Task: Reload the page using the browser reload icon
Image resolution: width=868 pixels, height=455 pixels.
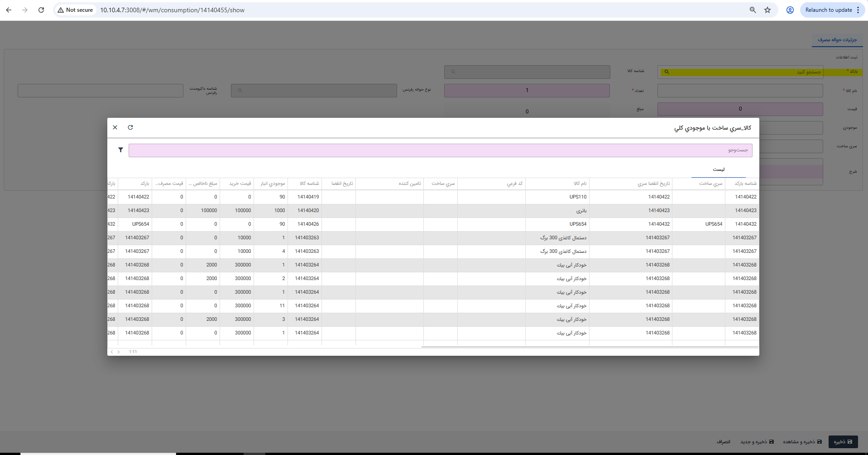Action: click(x=41, y=10)
